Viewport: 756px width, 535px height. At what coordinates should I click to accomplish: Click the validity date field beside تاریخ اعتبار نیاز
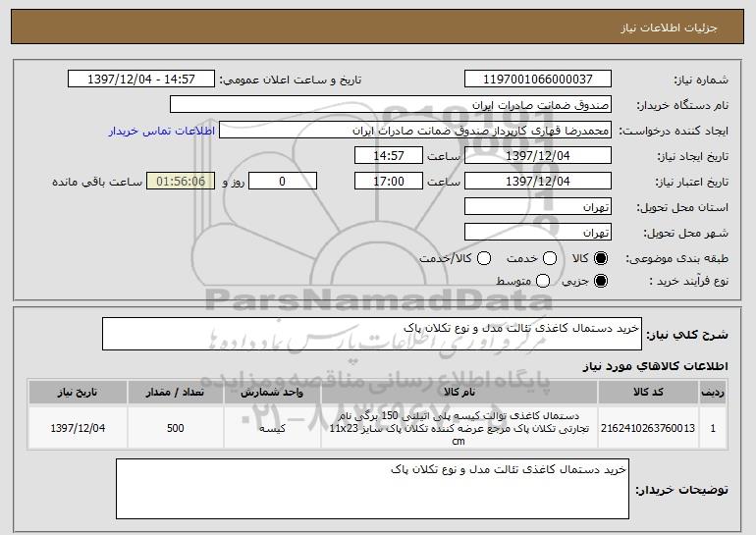(538, 182)
